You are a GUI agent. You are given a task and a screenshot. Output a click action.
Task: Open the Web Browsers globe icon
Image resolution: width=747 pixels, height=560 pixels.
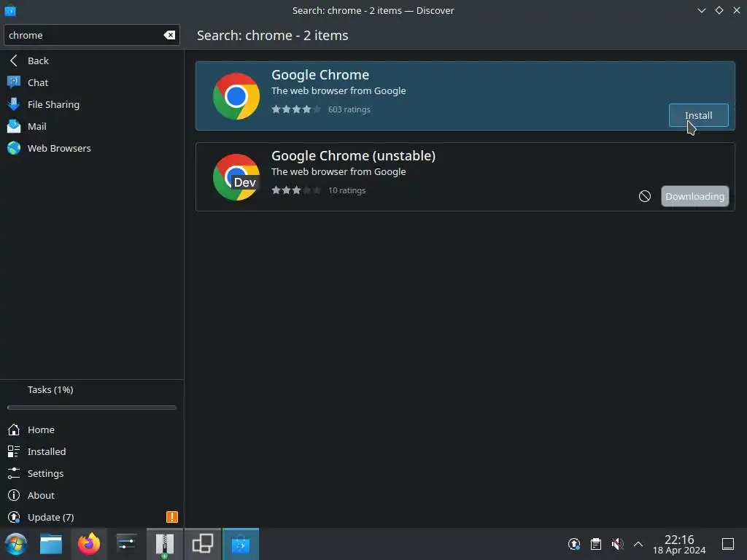pyautogui.click(x=14, y=148)
